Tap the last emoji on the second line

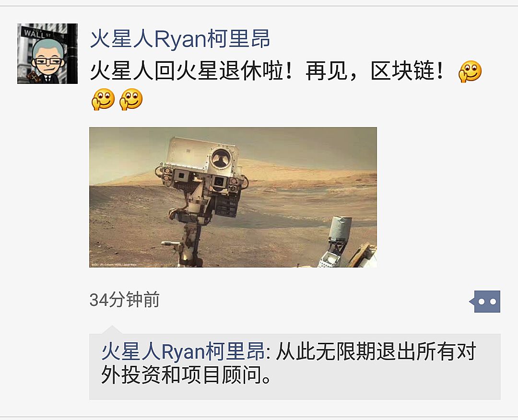click(x=131, y=99)
